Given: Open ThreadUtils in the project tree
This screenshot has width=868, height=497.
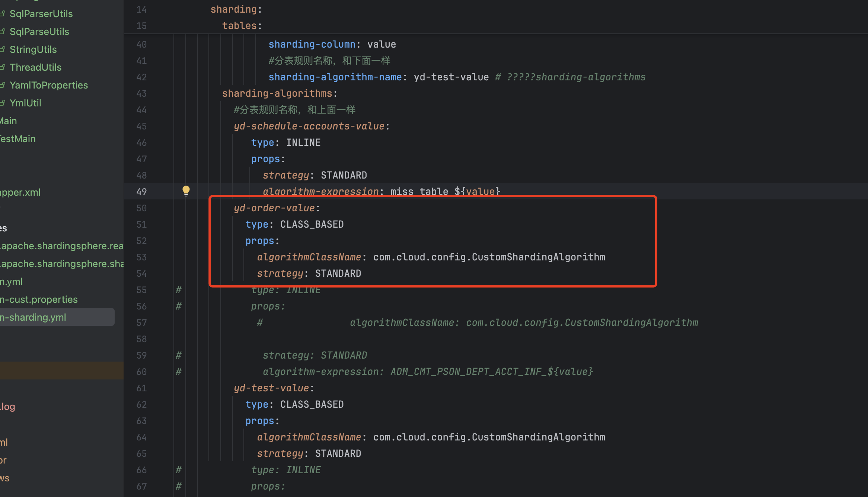Looking at the screenshot, I should 35,67.
